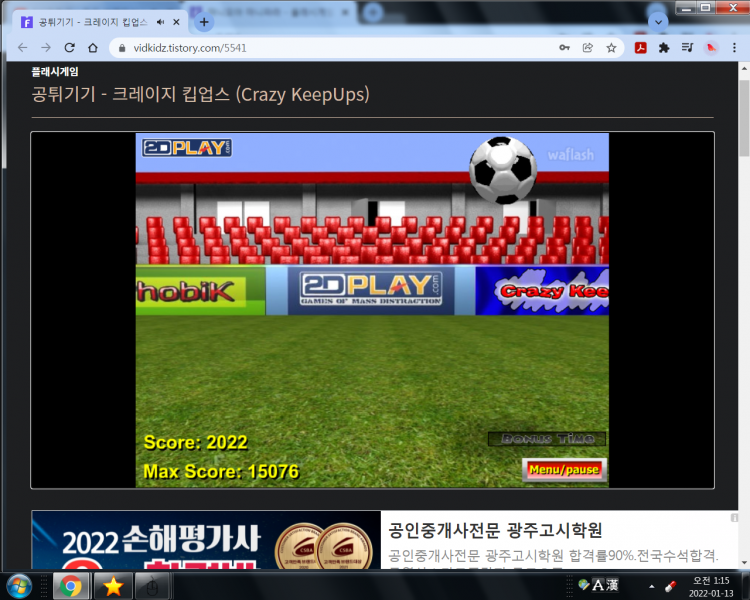Image resolution: width=750 pixels, height=600 pixels.
Task: Click the Max Score: 15076 text
Action: point(221,472)
